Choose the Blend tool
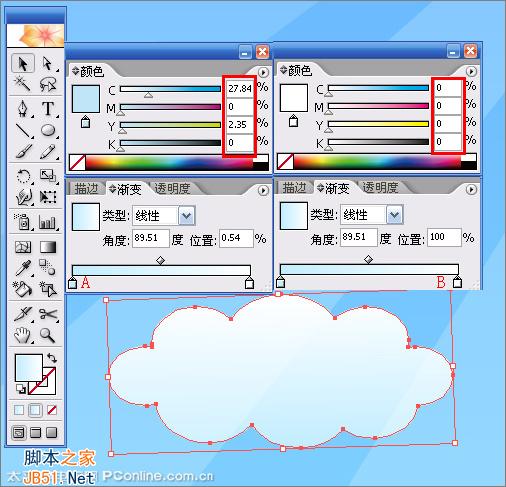This screenshot has width=506, height=487. pyautogui.click(x=48, y=268)
